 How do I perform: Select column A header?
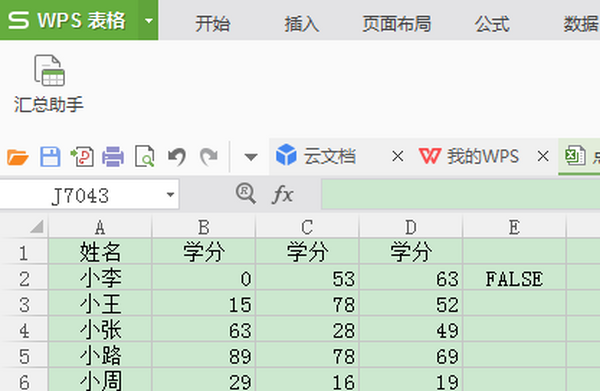100,227
